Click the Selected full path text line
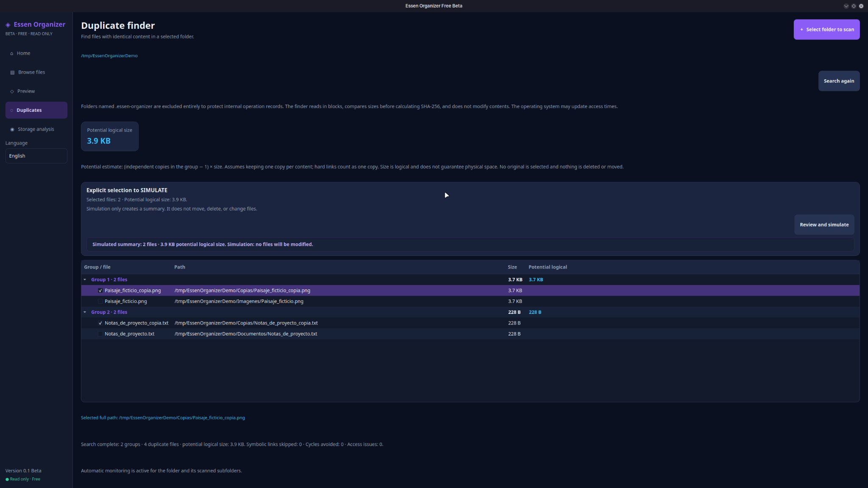This screenshot has width=868, height=488. click(163, 418)
